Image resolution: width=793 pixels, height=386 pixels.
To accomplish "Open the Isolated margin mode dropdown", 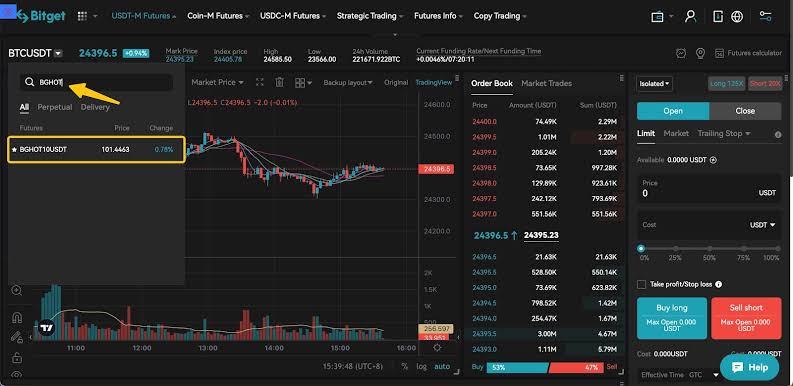I will pos(654,83).
